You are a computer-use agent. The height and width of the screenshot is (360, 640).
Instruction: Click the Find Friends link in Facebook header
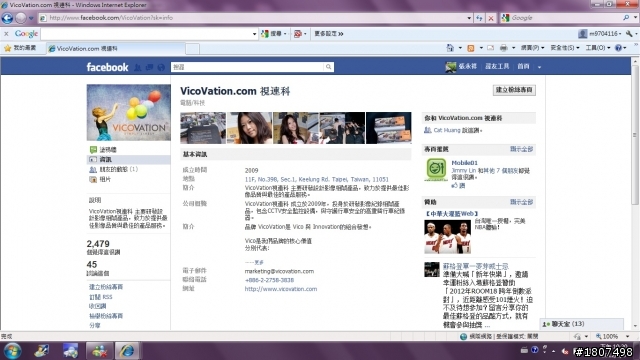pyautogui.click(x=497, y=67)
